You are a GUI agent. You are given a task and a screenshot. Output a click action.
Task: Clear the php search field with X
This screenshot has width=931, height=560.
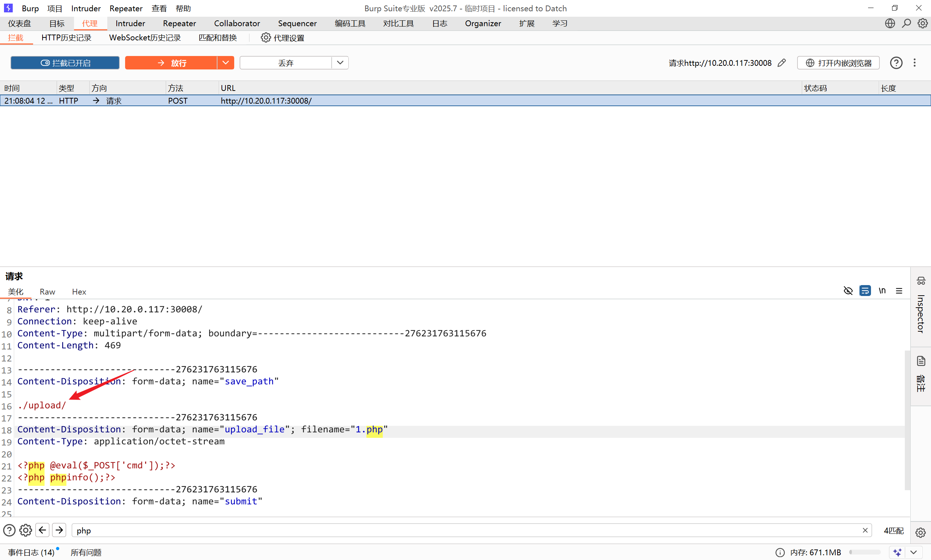pyautogui.click(x=865, y=530)
